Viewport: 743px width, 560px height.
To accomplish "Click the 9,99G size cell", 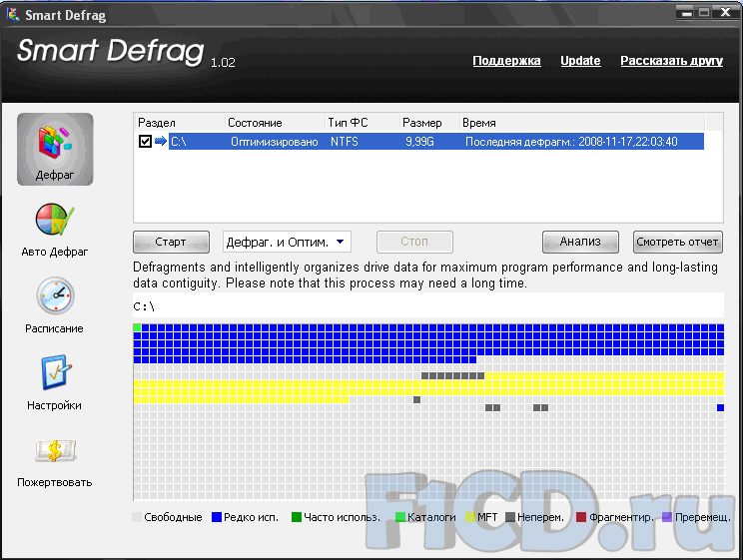I will tap(419, 142).
